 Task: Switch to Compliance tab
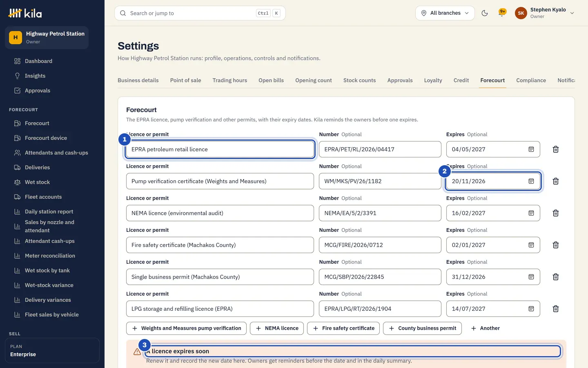(x=531, y=80)
